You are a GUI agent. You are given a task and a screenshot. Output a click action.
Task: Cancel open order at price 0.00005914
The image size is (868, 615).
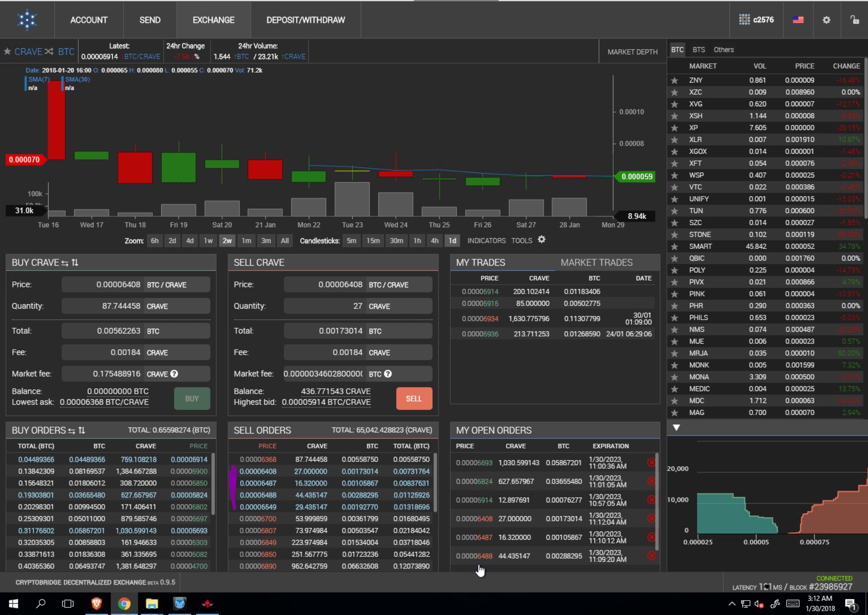[651, 500]
